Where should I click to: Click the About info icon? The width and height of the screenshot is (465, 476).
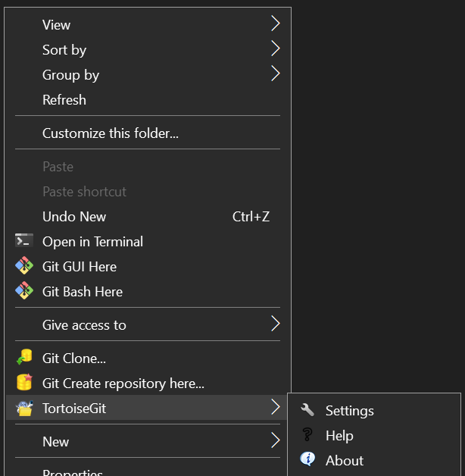click(307, 459)
